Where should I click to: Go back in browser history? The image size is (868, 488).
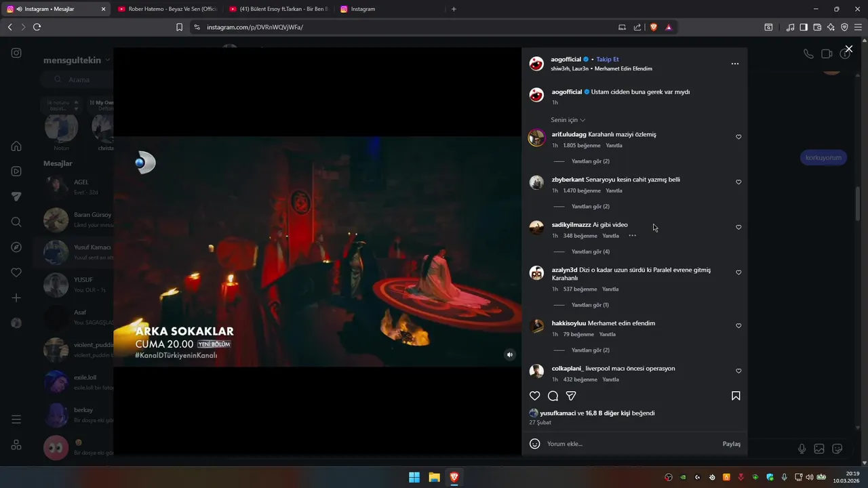pos(9,27)
